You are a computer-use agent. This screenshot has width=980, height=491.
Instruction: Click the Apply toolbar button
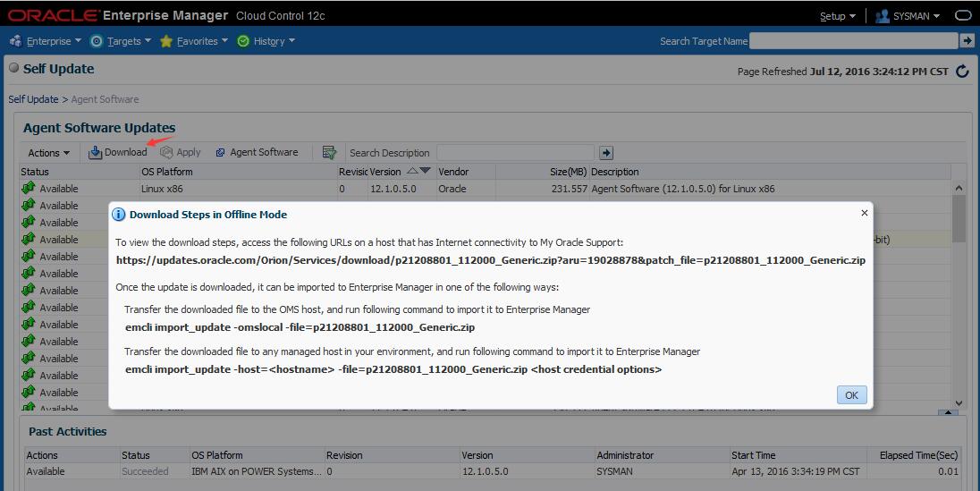181,152
